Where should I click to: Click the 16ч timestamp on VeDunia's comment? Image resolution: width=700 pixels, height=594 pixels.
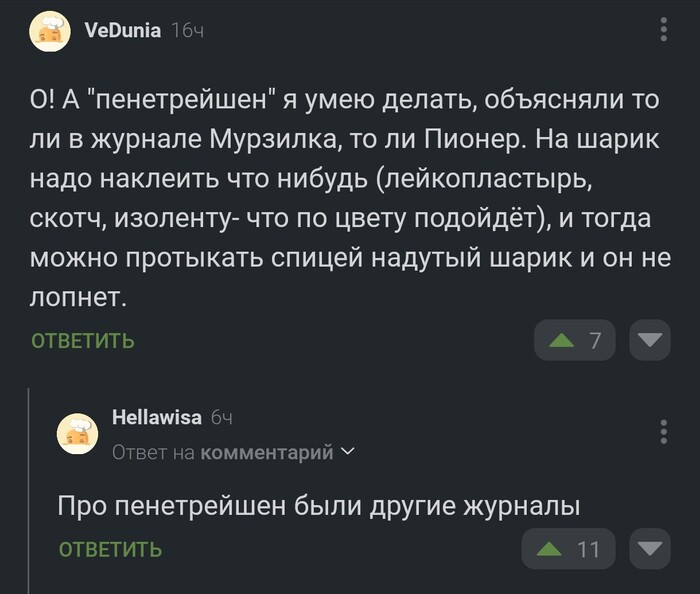(x=188, y=31)
